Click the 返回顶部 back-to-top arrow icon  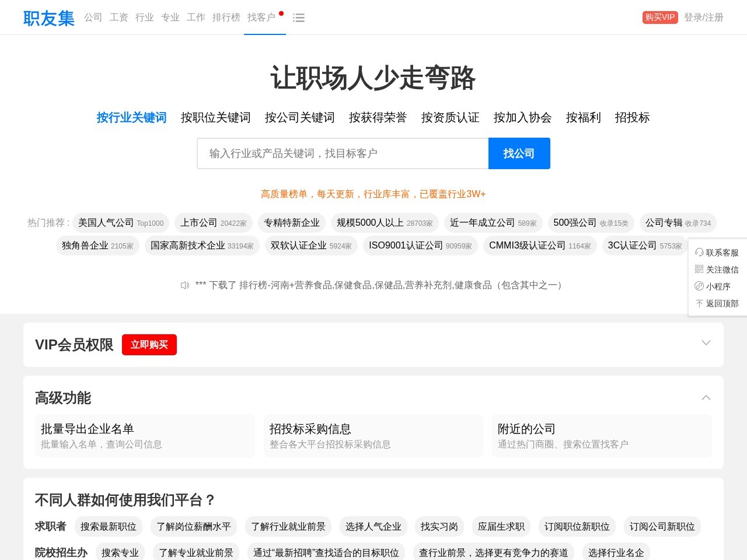[700, 303]
